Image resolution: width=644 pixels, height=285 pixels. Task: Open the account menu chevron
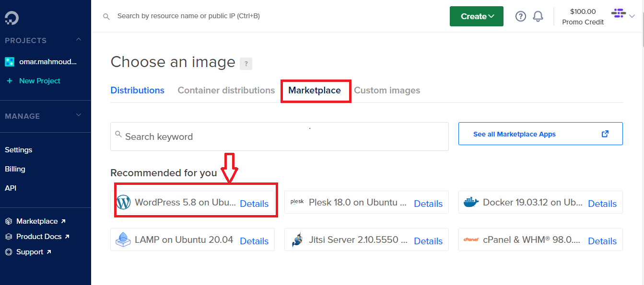tap(632, 16)
